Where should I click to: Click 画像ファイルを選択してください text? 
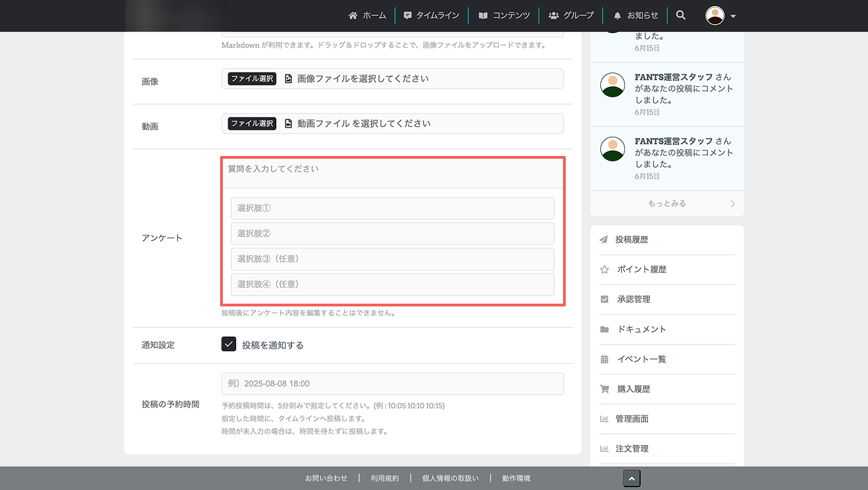tap(363, 79)
